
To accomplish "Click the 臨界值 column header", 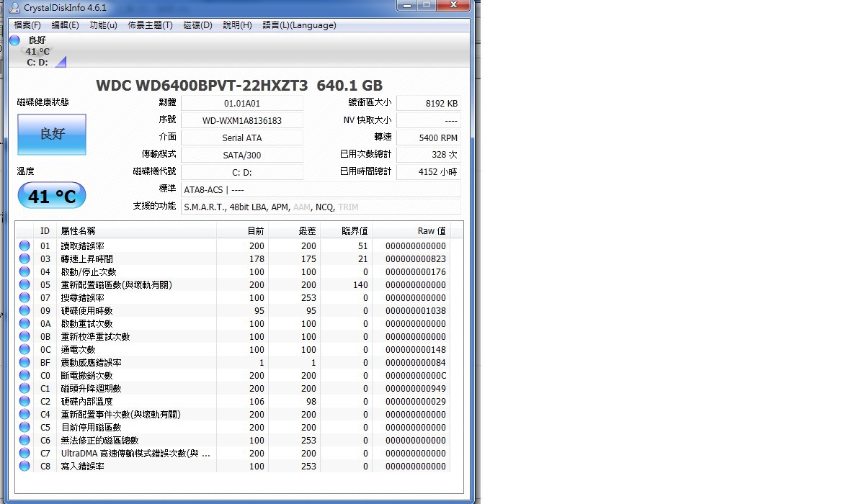I will (x=346, y=231).
